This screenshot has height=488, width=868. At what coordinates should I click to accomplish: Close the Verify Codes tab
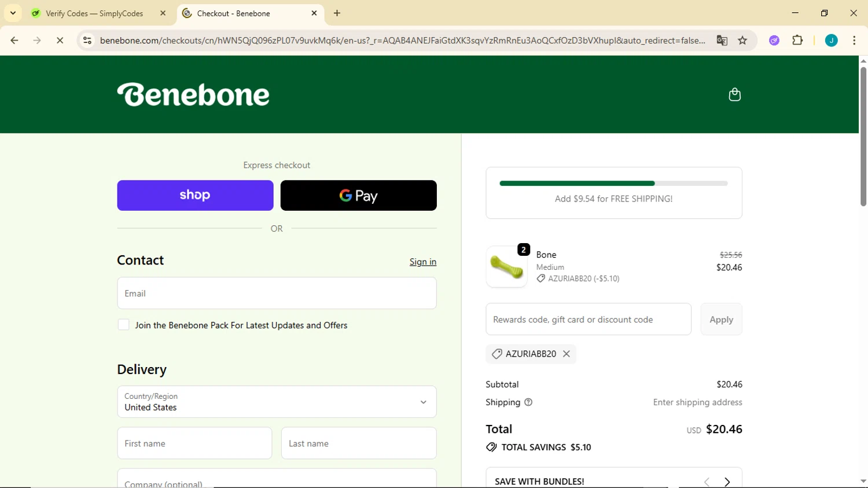(163, 13)
